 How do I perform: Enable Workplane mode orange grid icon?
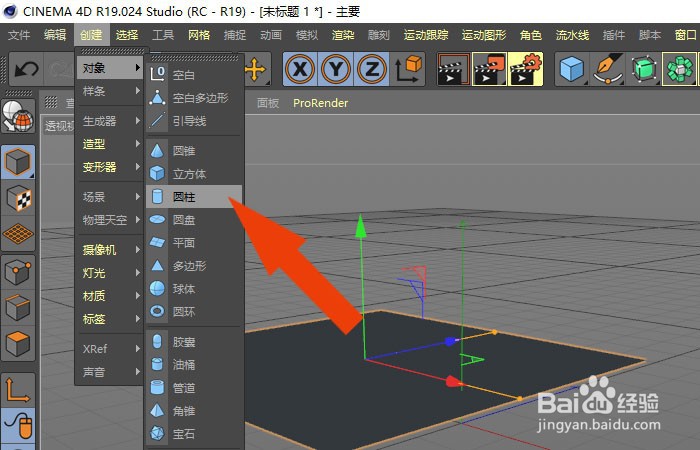click(18, 234)
